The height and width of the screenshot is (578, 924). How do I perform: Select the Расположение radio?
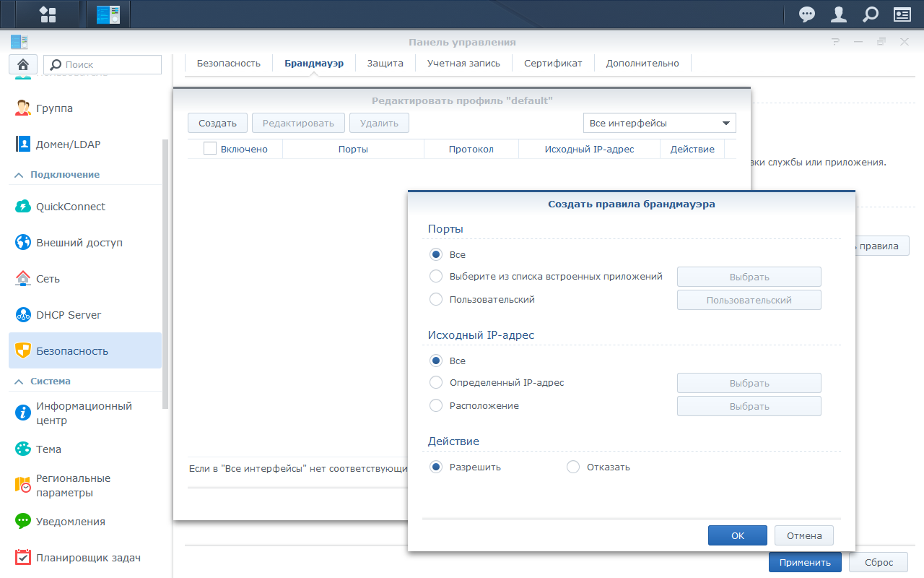tap(436, 405)
